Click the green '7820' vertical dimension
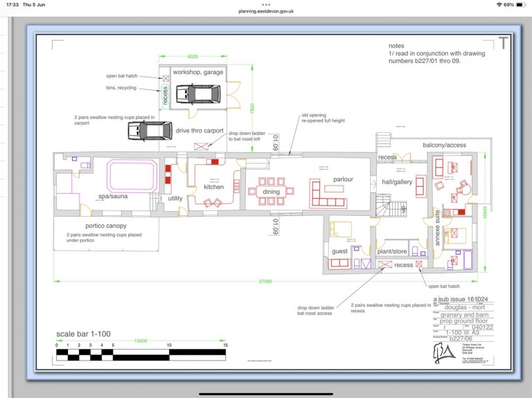This screenshot has height=398, width=532. click(x=252, y=109)
